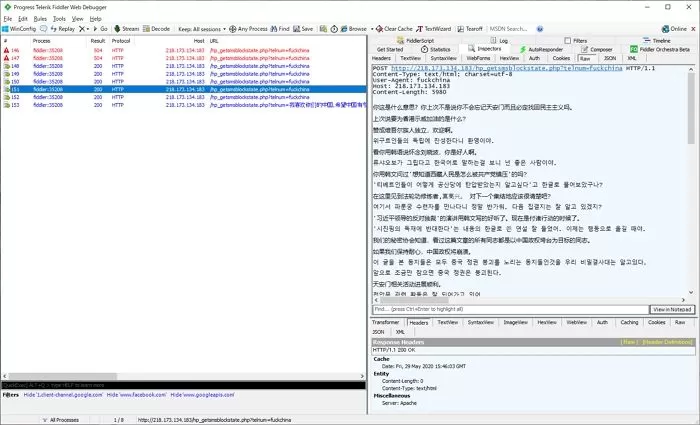Open the Help menu
The height and width of the screenshot is (425, 700).
coord(96,19)
